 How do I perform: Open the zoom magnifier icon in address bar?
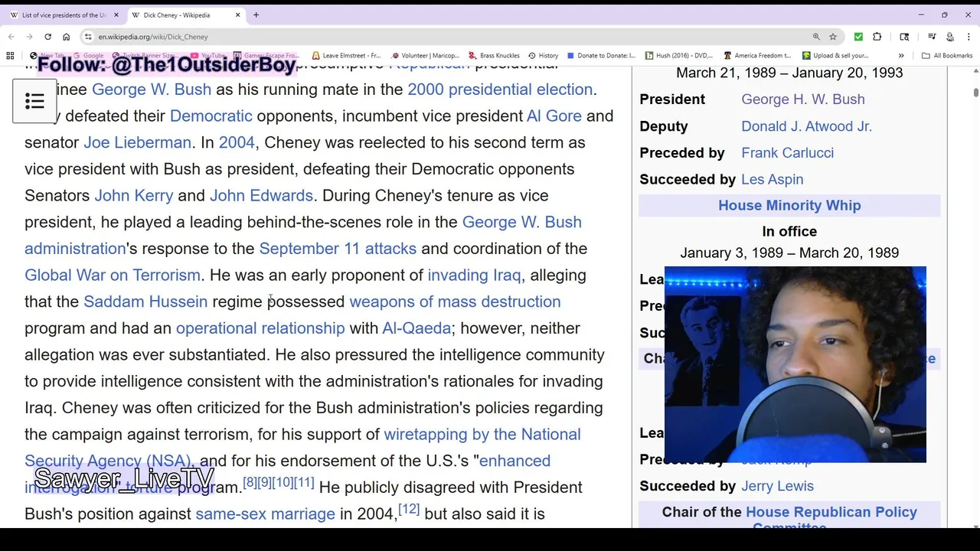click(816, 37)
